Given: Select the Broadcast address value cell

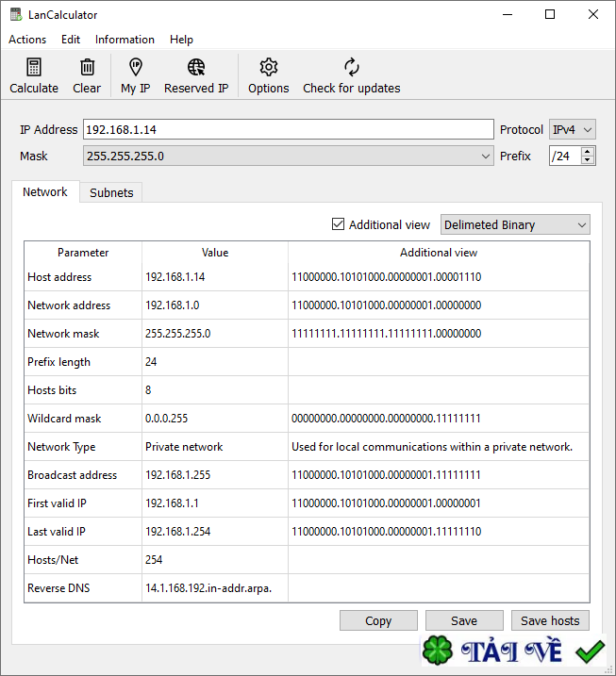Looking at the screenshot, I should 214,475.
